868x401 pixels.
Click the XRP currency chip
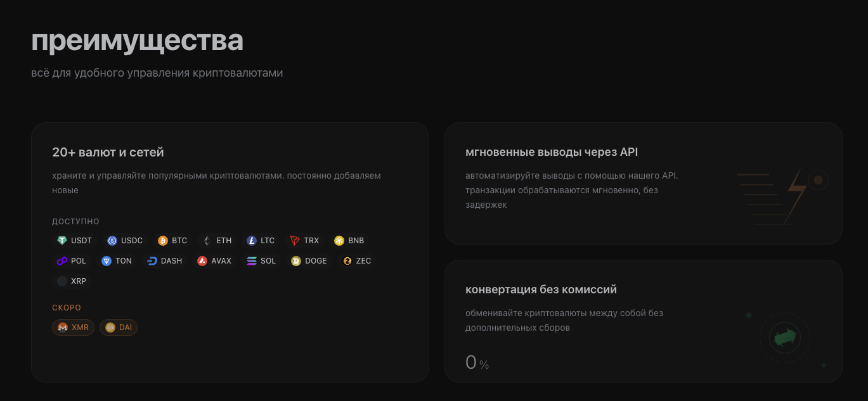point(72,281)
